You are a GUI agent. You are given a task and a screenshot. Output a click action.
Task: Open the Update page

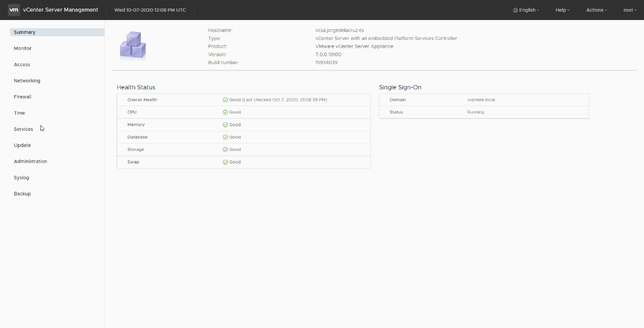click(x=22, y=145)
